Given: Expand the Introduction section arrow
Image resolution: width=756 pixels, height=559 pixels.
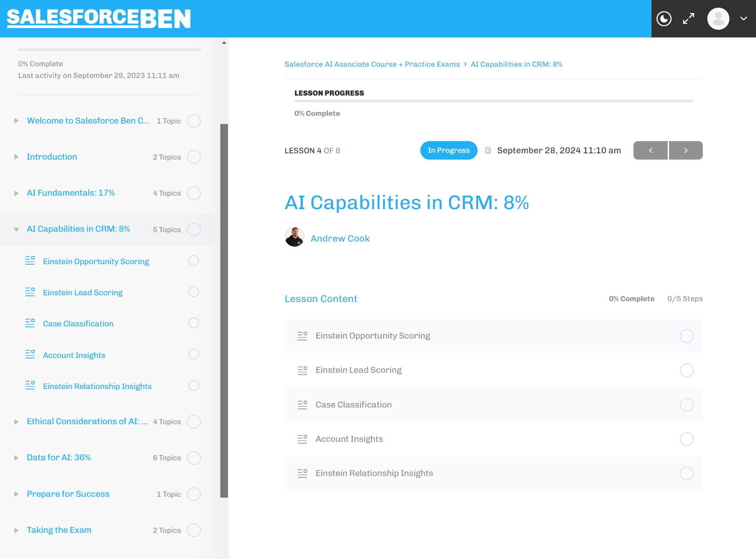Looking at the screenshot, I should pos(16,157).
